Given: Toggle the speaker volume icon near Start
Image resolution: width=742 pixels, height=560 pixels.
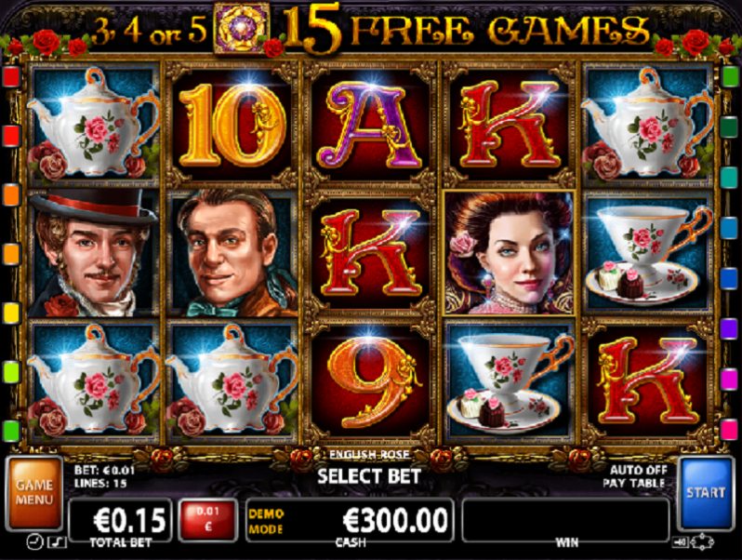Looking at the screenshot, I should [680, 543].
